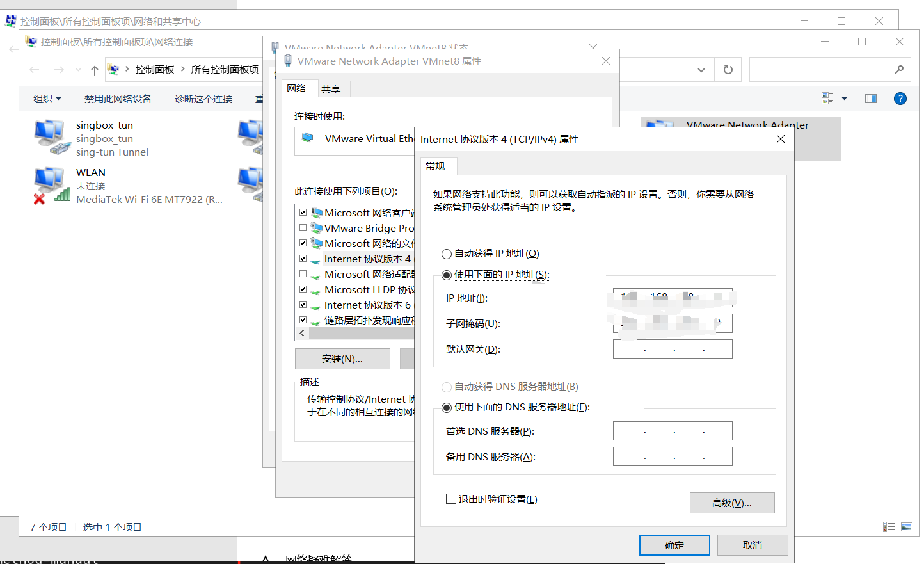Go up one folder level arrow
Image resolution: width=924 pixels, height=564 pixels.
pos(95,70)
